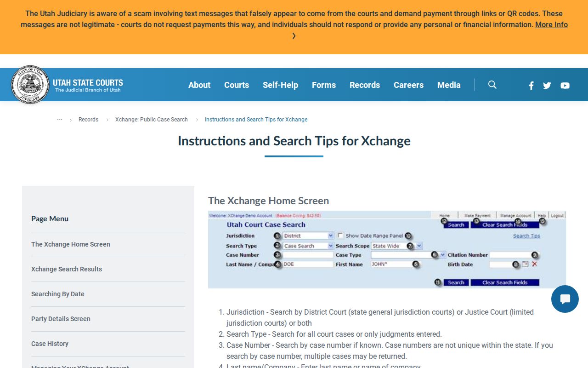Viewport: 588px width, 368px height.
Task: Click the UTAH STATE COURTS title text
Action: coord(88,83)
